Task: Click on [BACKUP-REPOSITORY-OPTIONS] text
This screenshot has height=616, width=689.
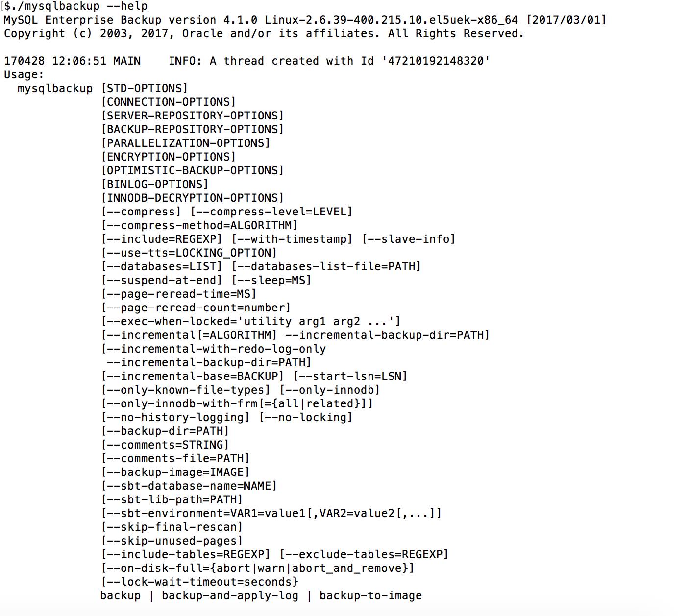Action: 193,130
